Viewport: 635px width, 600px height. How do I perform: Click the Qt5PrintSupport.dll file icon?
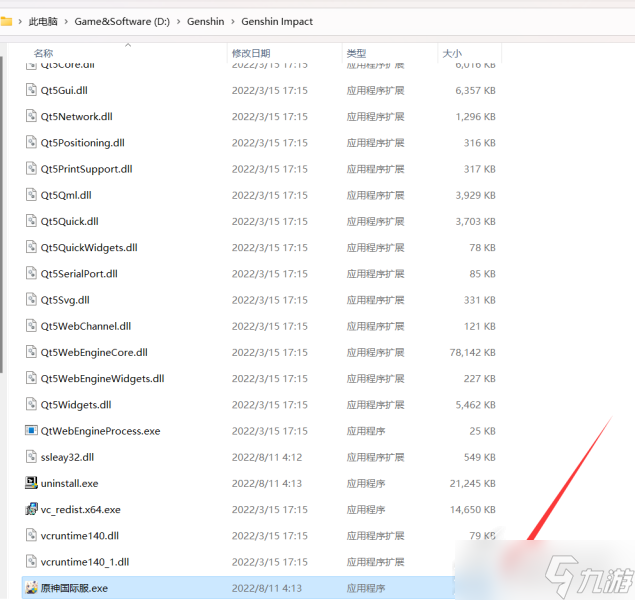coord(31,168)
